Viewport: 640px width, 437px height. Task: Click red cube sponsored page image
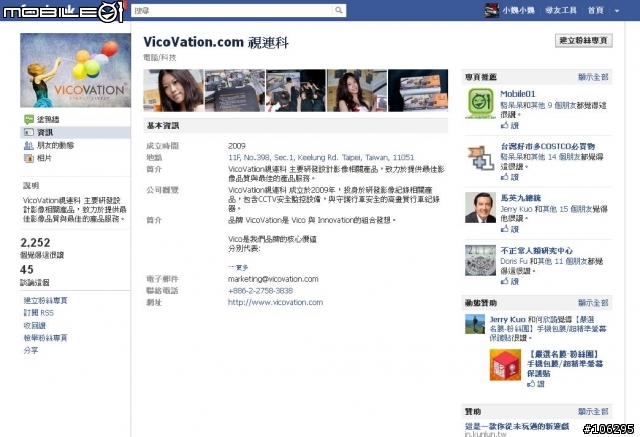505,365
